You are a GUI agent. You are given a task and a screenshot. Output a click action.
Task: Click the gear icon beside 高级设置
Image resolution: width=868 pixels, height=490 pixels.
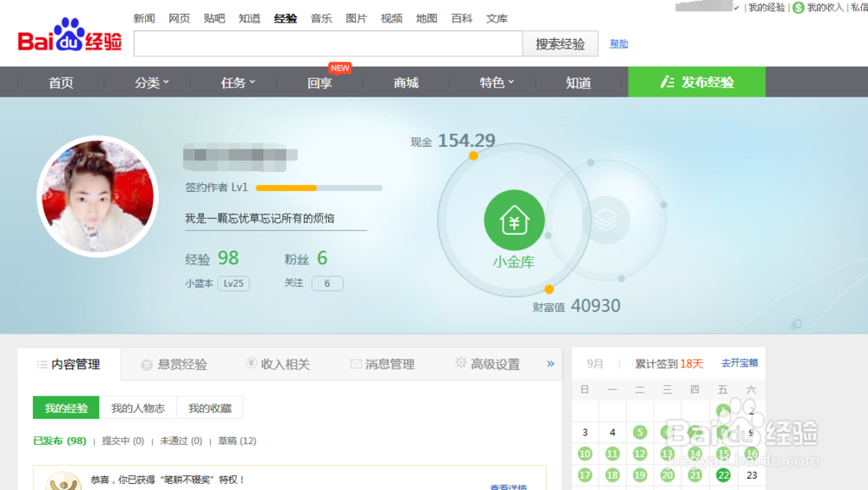coord(461,362)
